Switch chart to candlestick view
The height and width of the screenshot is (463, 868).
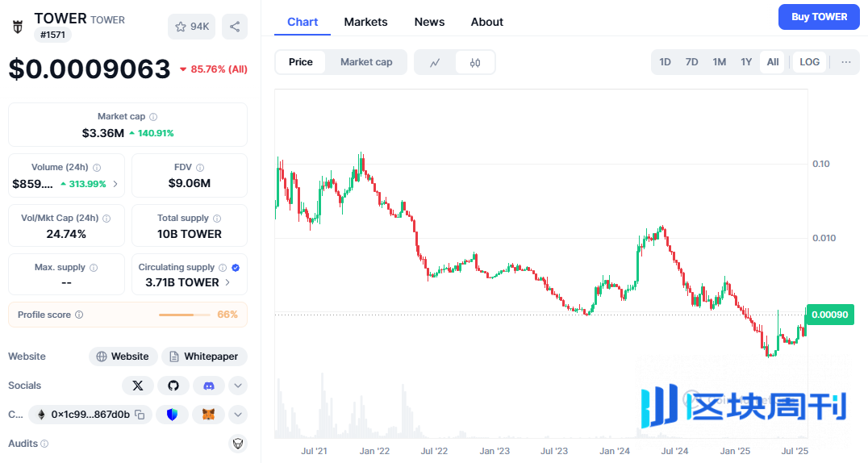[x=475, y=62]
